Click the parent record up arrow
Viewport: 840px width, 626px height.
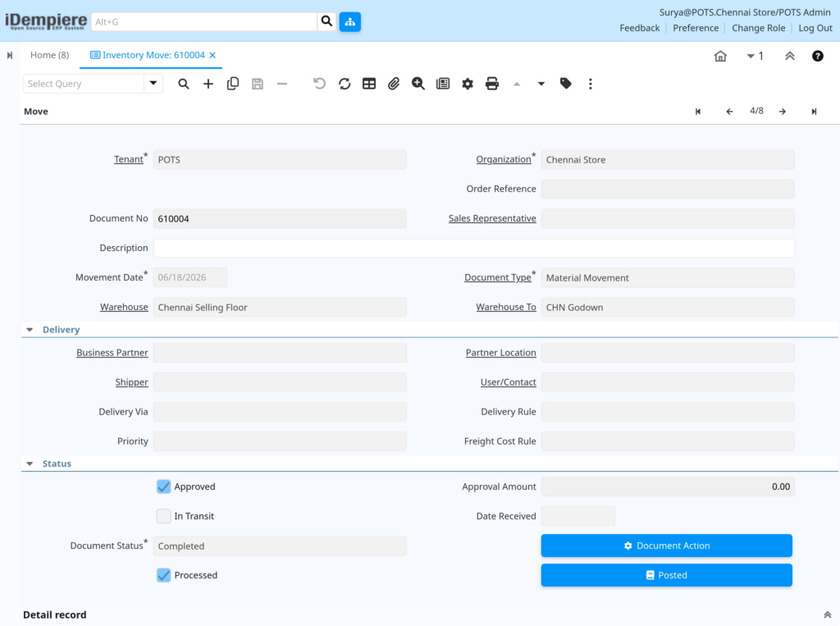point(517,84)
